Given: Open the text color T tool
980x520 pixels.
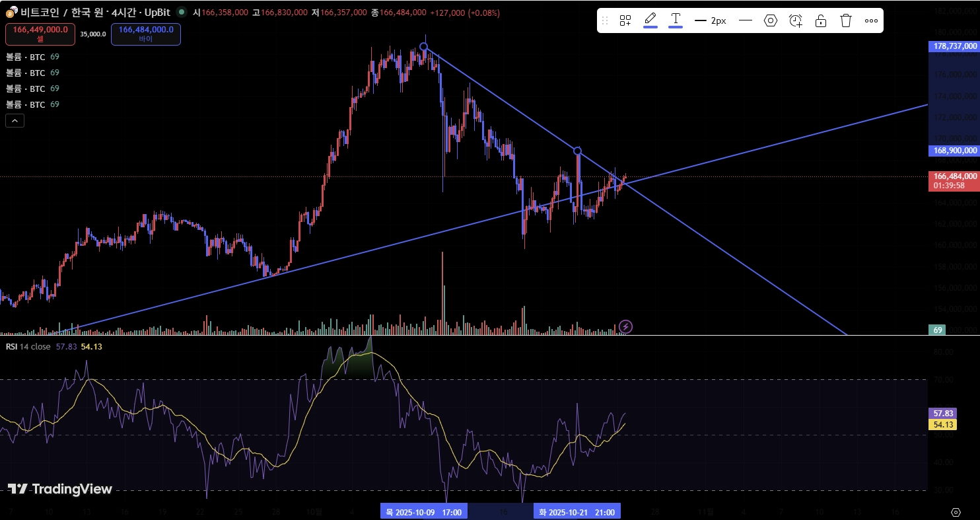Looking at the screenshot, I should [676, 20].
